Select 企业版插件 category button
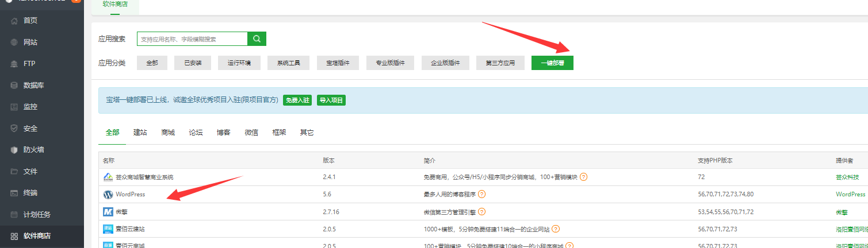The width and height of the screenshot is (868, 248). (x=445, y=63)
